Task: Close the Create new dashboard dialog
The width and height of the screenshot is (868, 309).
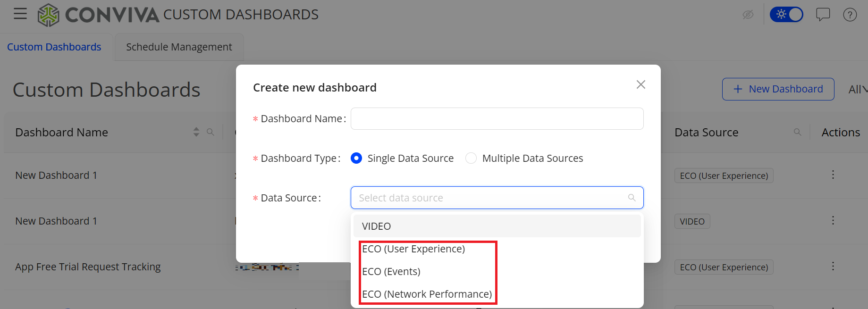Action: [x=640, y=84]
